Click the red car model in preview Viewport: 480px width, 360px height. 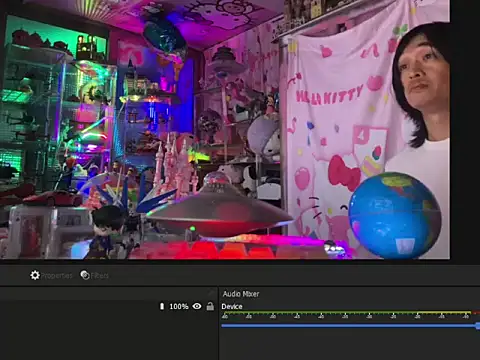(53, 199)
